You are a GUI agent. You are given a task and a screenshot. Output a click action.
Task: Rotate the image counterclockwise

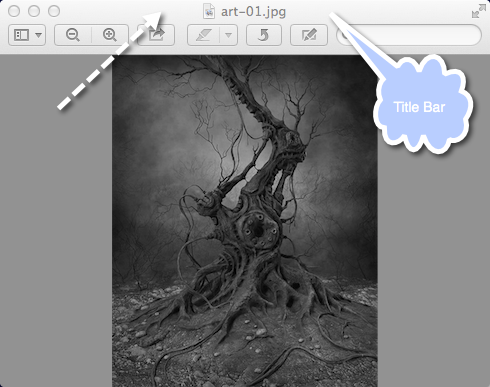264,35
